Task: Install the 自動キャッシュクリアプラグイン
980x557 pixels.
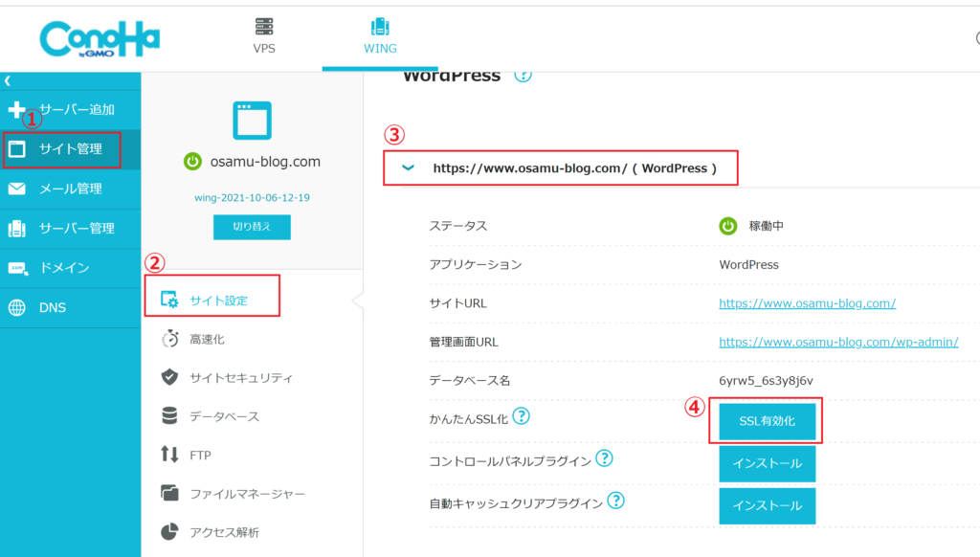Action: click(x=767, y=505)
